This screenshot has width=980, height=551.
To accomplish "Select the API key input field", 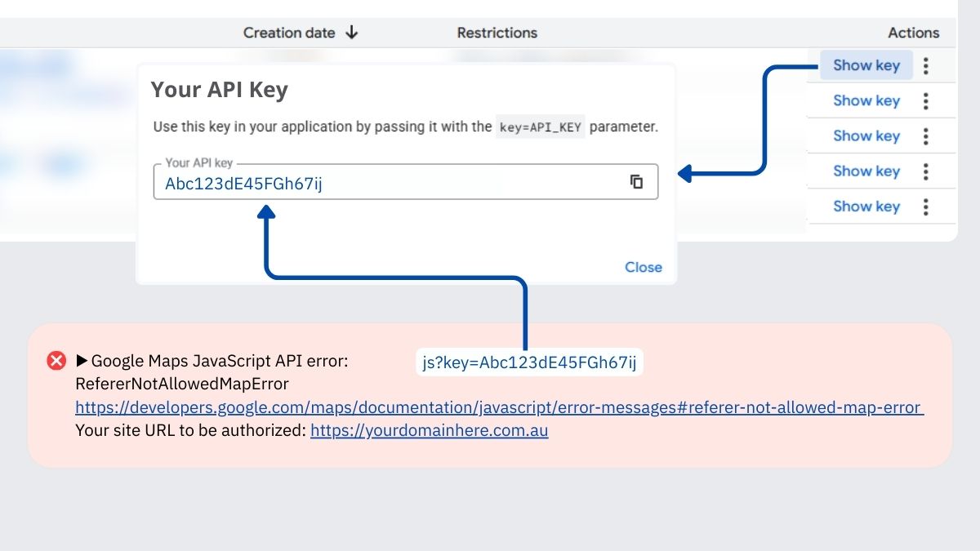I will (x=327, y=181).
